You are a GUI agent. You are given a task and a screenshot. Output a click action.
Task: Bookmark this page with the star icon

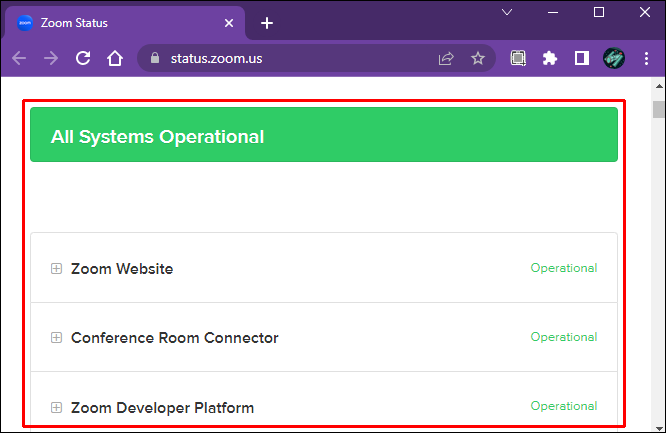478,58
